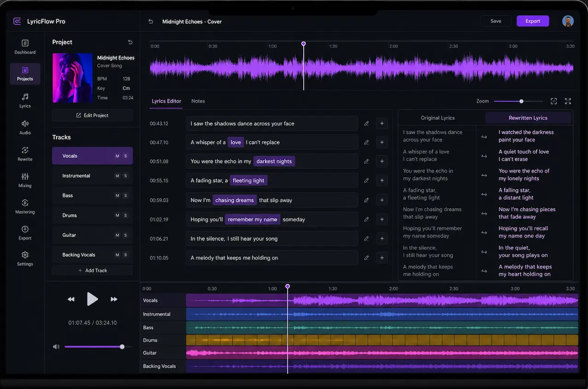Solo the Vocals track
This screenshot has height=389, width=588.
pos(126,156)
